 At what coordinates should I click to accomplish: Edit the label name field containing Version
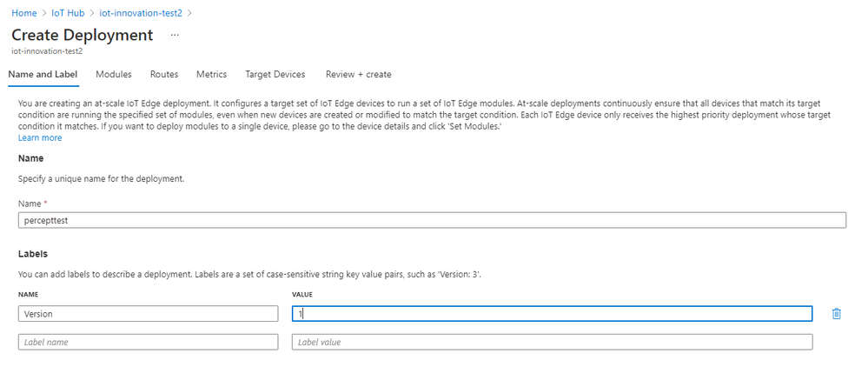(x=148, y=314)
